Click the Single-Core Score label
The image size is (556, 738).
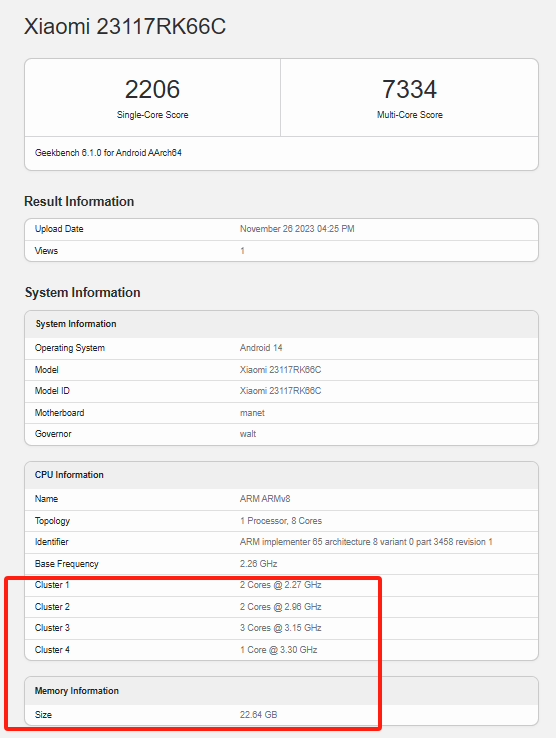(x=153, y=115)
